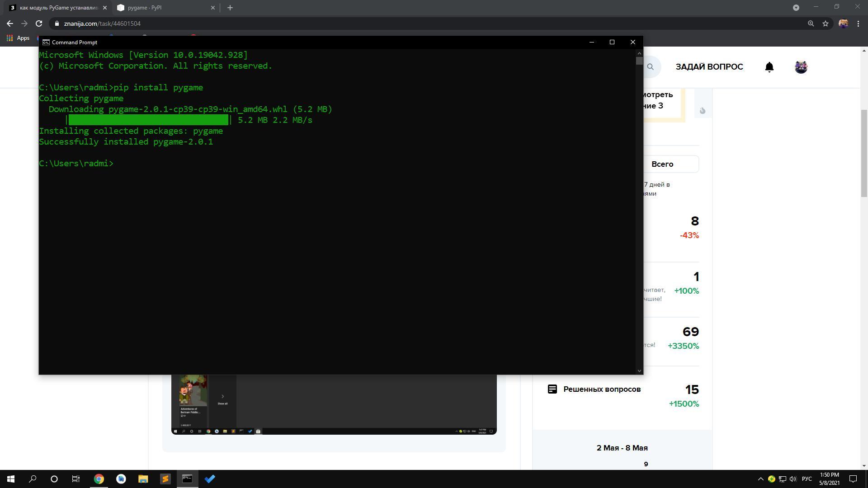Click ЗАДАЙ ВОПРОС button
Screen dimensions: 868x488
pyautogui.click(x=709, y=67)
